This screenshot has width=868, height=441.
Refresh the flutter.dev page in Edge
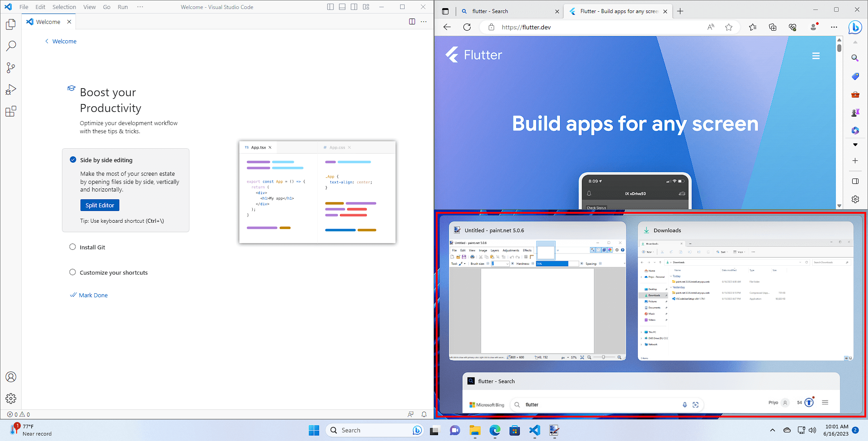coord(467,27)
